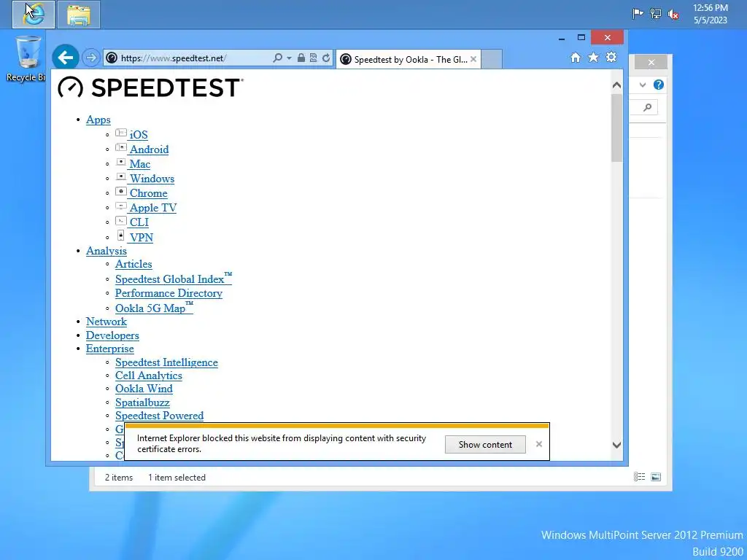This screenshot has height=560, width=747.
Task: Open the Apple TV link
Action: [x=153, y=208]
